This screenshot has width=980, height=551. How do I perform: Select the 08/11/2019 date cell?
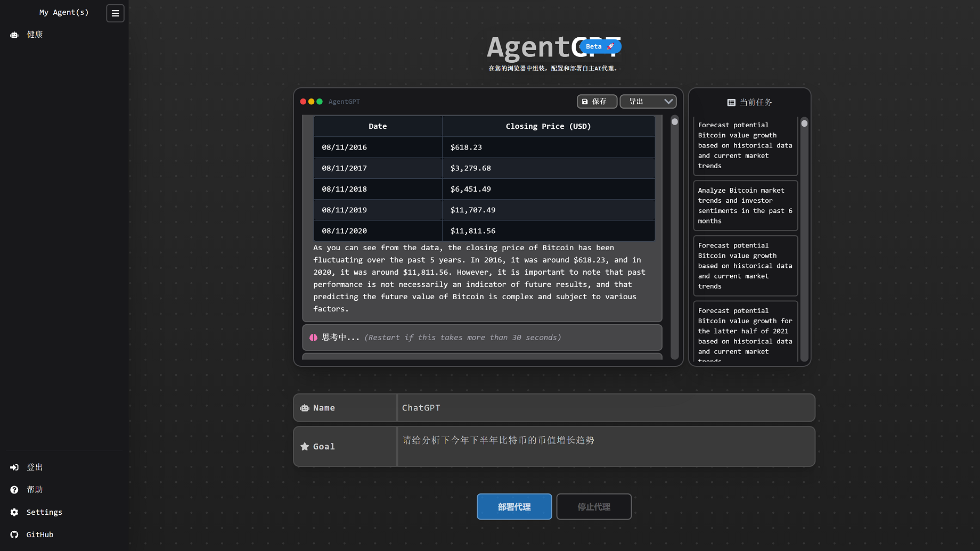tap(378, 210)
